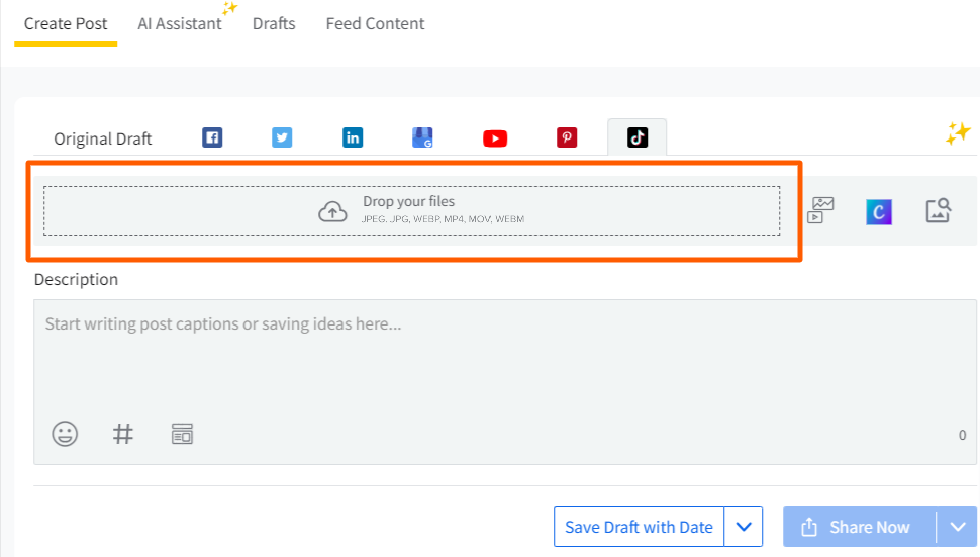This screenshot has height=557, width=980.
Task: Click the Save Draft with Date button
Action: (639, 527)
